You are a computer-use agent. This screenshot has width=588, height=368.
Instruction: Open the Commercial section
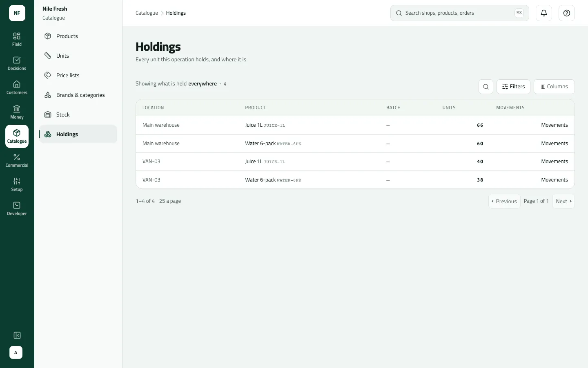point(17,160)
